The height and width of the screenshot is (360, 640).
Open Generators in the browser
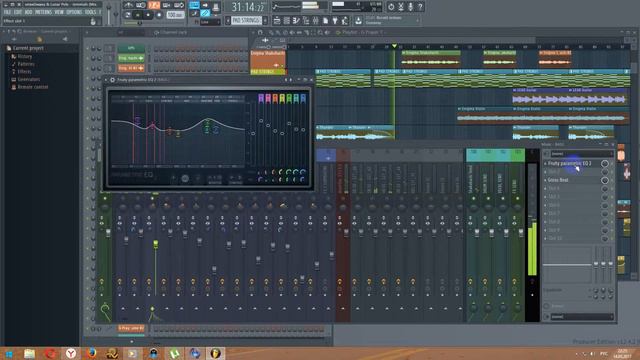(x=29, y=79)
